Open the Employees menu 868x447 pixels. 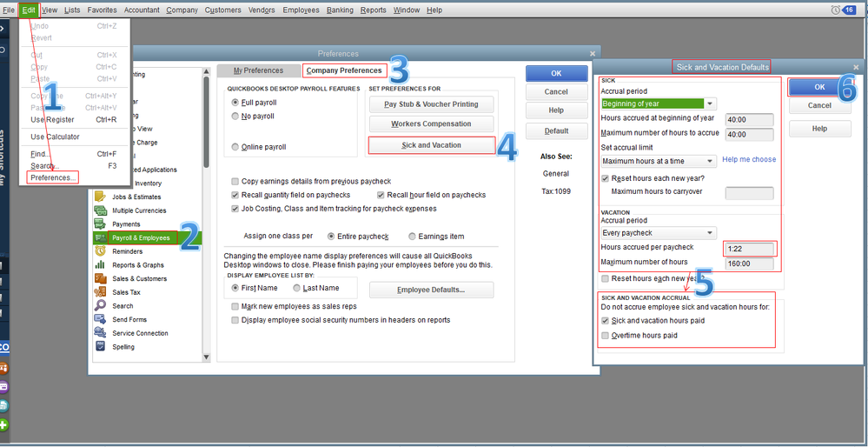[x=301, y=10]
